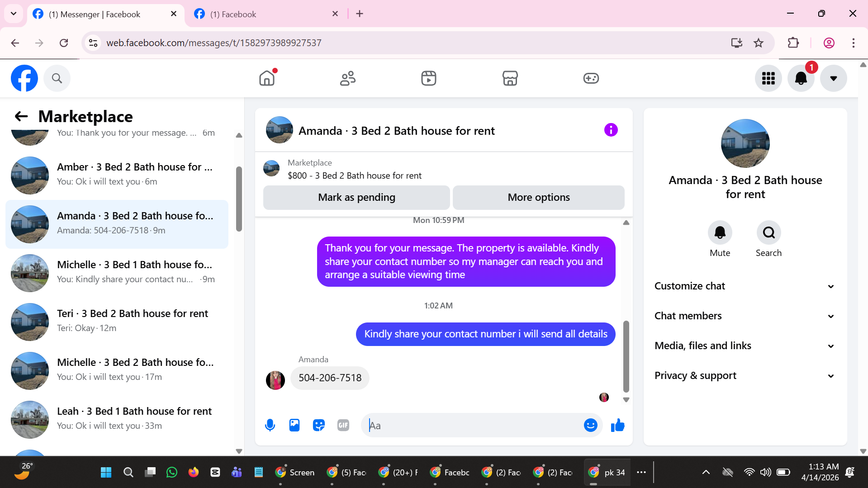The image size is (868, 488).
Task: Open WhatsApp from the taskbar
Action: coord(172,473)
